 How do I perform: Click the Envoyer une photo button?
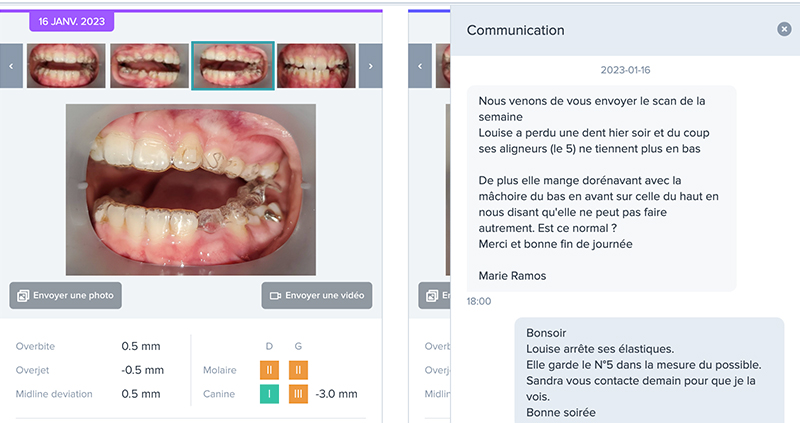(66, 295)
